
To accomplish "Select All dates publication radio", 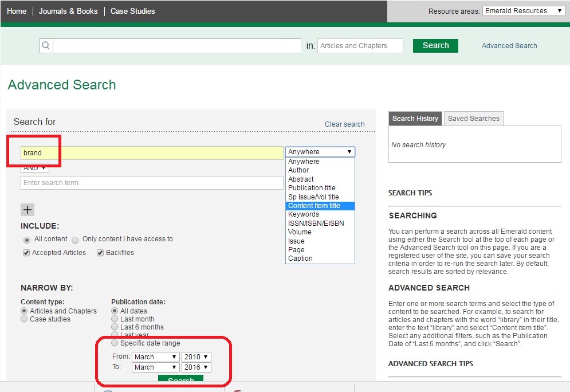I will pyautogui.click(x=115, y=311).
